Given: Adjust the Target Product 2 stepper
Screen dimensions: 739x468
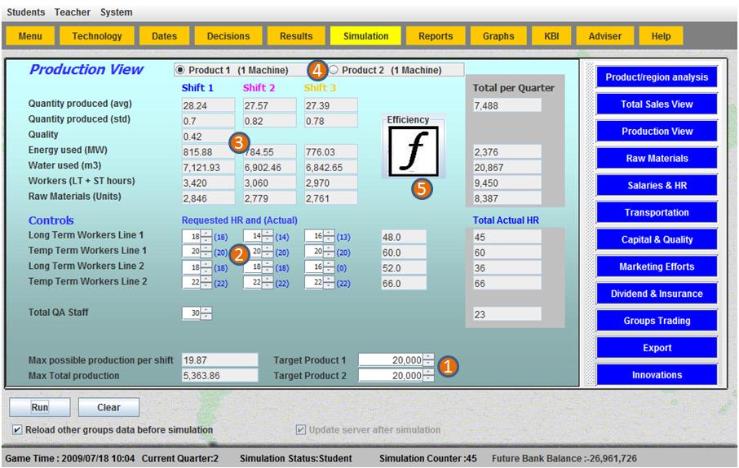Looking at the screenshot, I should [x=429, y=375].
